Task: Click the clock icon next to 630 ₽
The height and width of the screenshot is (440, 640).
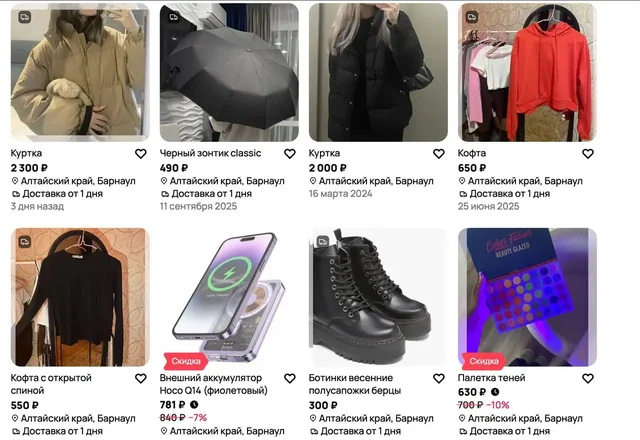Action: click(x=495, y=392)
